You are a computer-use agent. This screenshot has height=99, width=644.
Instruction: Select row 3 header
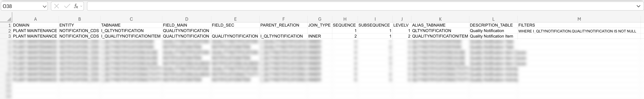(x=9, y=36)
